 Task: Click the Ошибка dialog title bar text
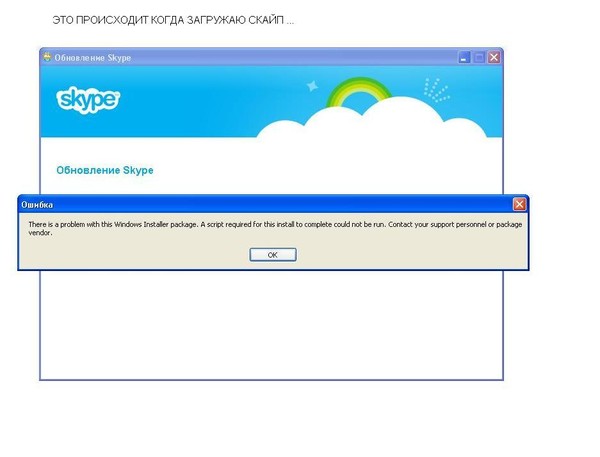coord(37,205)
